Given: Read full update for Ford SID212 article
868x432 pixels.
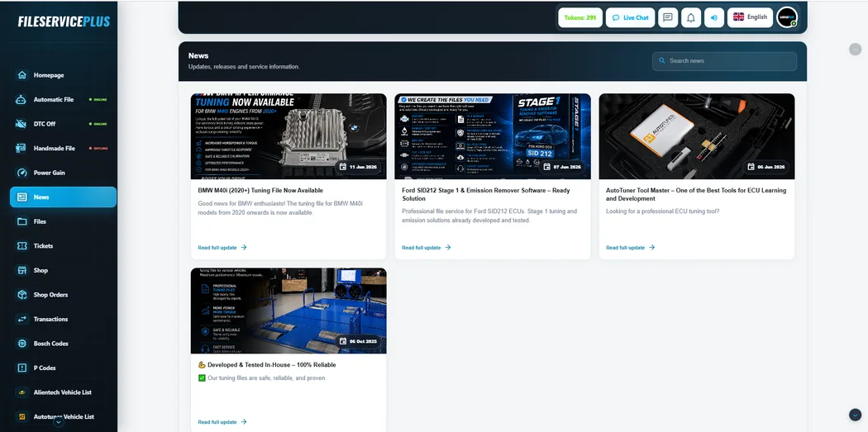Looking at the screenshot, I should 427,248.
